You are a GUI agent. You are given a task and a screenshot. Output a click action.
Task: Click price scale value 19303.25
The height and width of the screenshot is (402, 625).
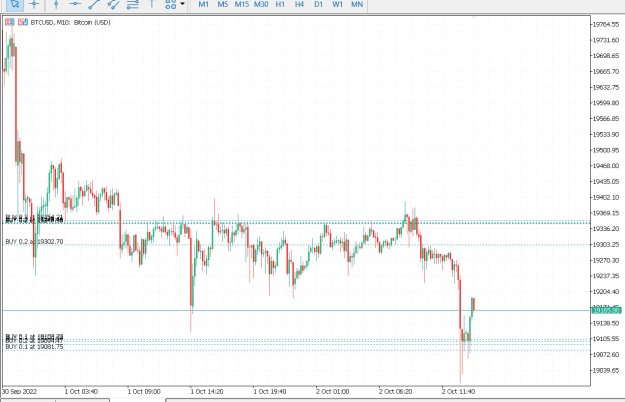(606, 245)
